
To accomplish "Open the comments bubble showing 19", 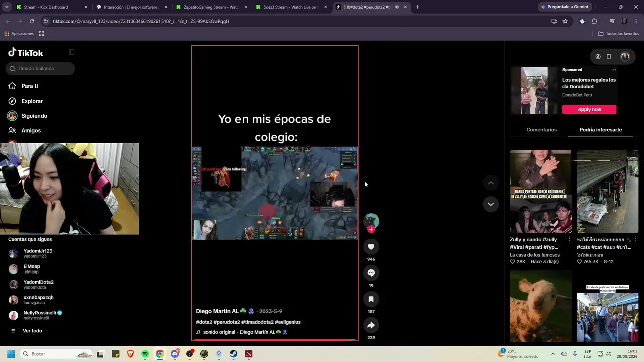I will click(x=371, y=273).
